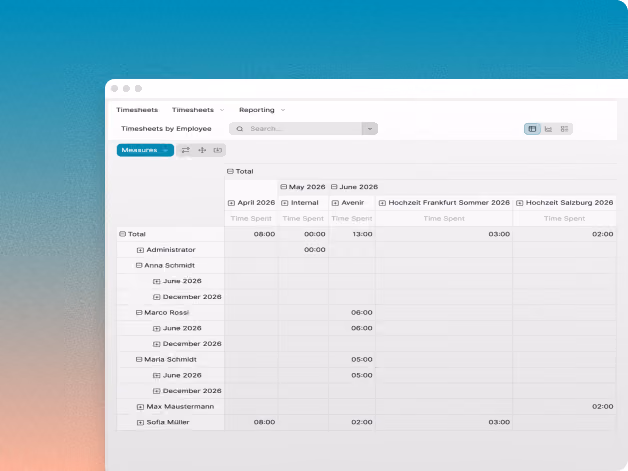628x471 pixels.
Task: Collapse the Maria Schmidt row
Action: pyautogui.click(x=139, y=360)
